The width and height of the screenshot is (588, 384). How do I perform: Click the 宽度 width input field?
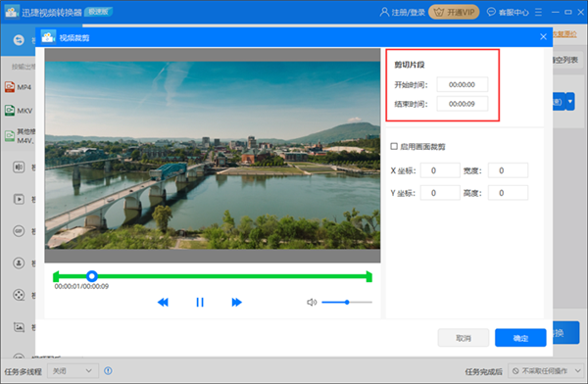(508, 170)
